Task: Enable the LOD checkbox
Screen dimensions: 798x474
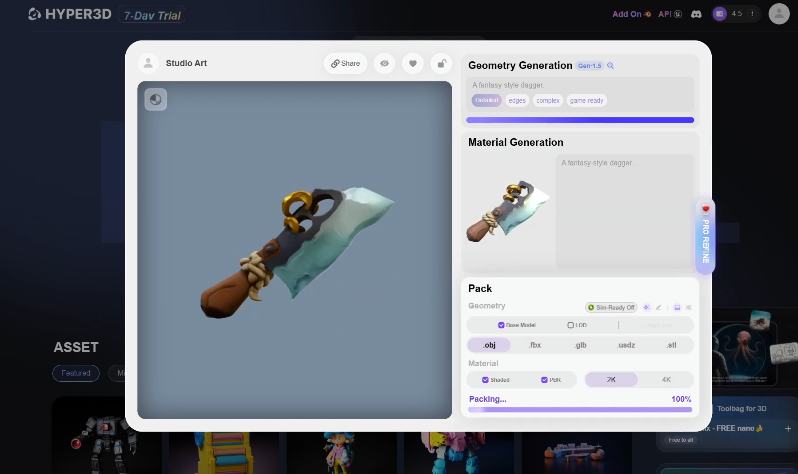Action: (571, 325)
